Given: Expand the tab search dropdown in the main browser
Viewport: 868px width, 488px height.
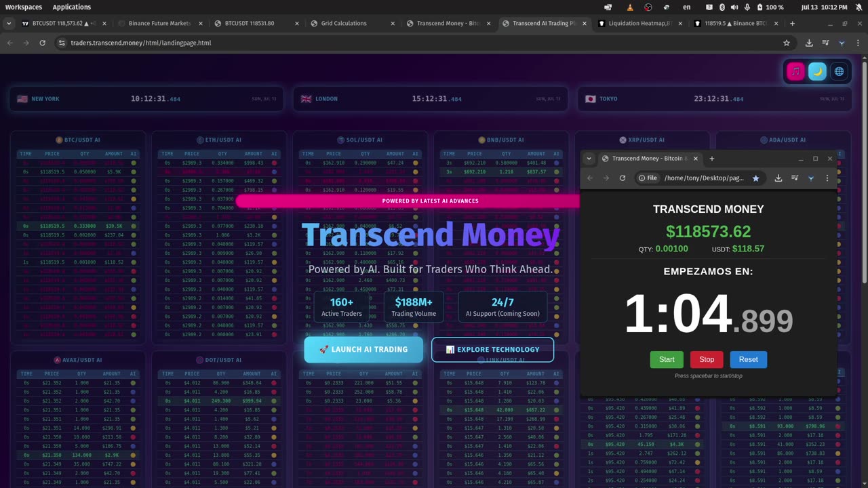Looking at the screenshot, I should coord(8,23).
